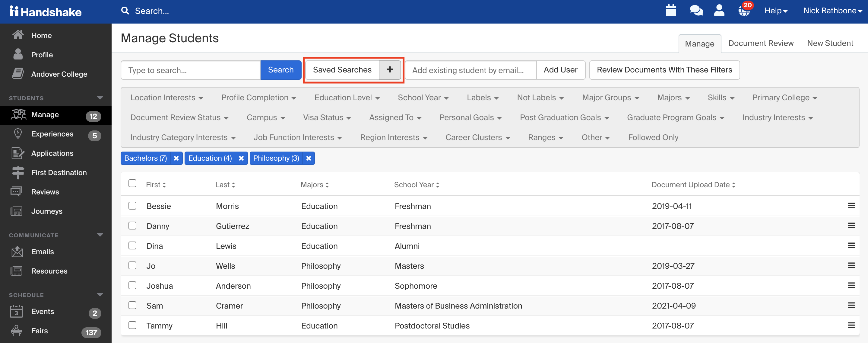868x343 pixels.
Task: Open Resources in sidebar
Action: click(55, 271)
